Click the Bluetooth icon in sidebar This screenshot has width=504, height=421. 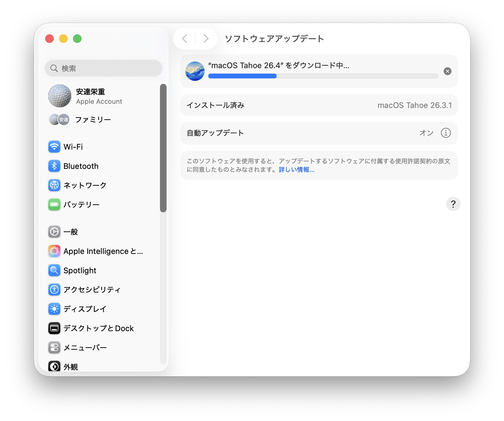click(x=54, y=166)
